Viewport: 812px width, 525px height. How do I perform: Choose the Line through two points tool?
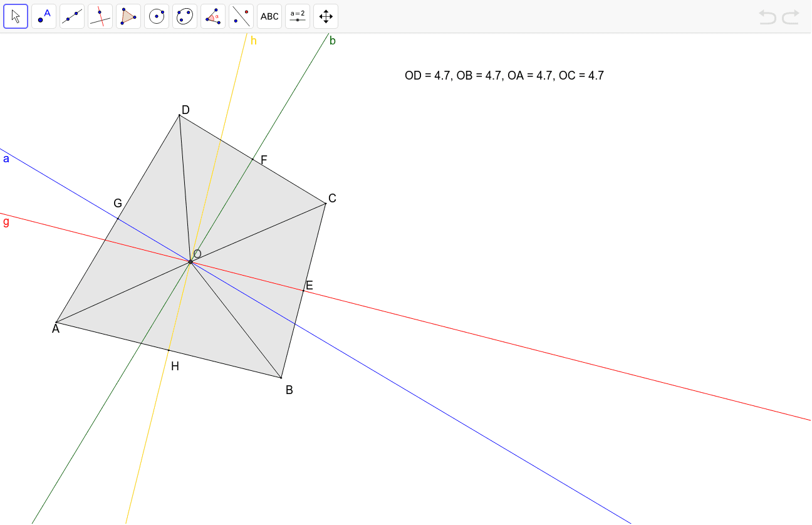(72, 16)
